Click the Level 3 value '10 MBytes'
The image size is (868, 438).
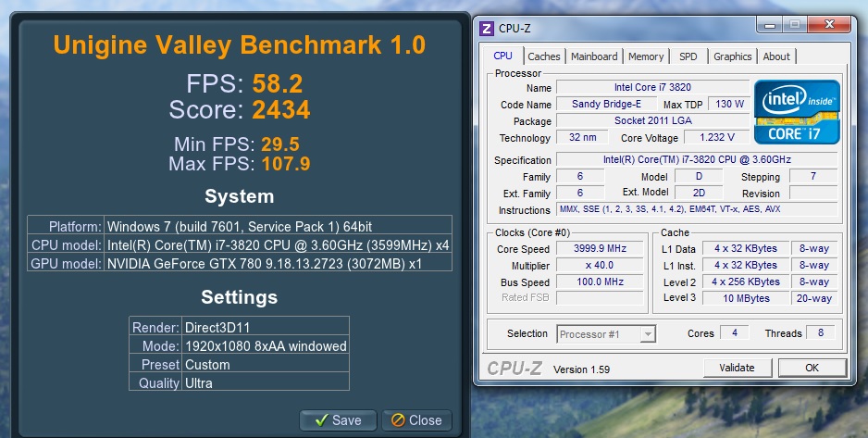pos(745,298)
